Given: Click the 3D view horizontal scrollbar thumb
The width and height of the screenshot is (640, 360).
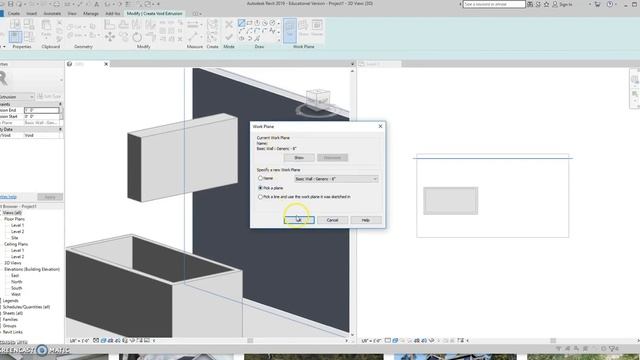Looking at the screenshot, I should [x=250, y=340].
